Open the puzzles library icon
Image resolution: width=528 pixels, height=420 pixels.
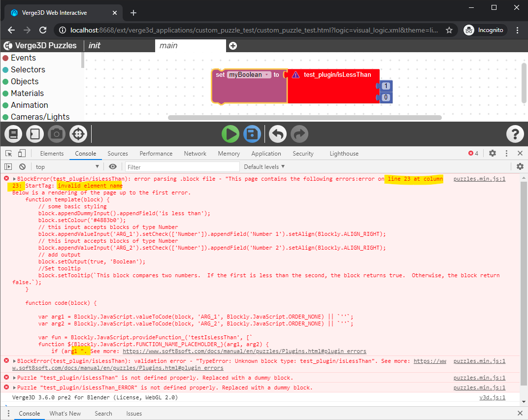click(x=13, y=134)
